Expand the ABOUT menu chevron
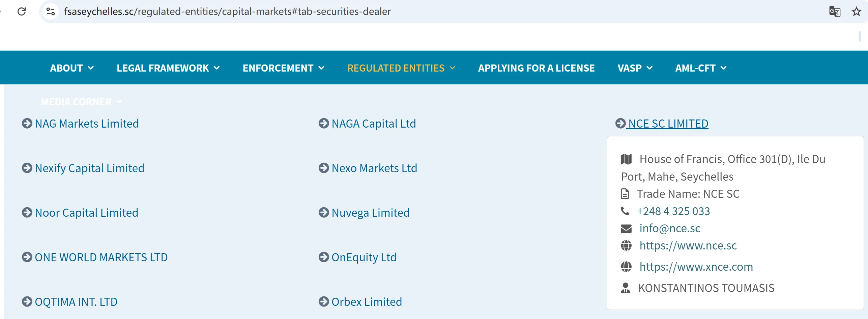The width and height of the screenshot is (868, 319). point(91,68)
